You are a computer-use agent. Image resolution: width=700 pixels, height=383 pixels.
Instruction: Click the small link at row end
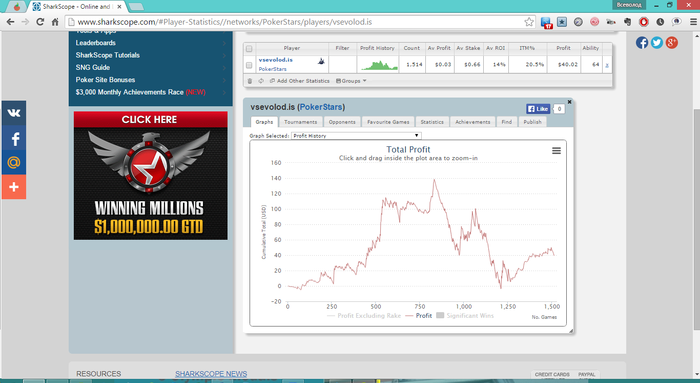pos(607,65)
